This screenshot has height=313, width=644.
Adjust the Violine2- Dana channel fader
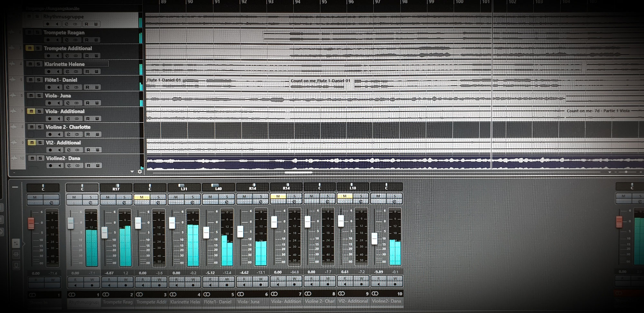coord(374,238)
